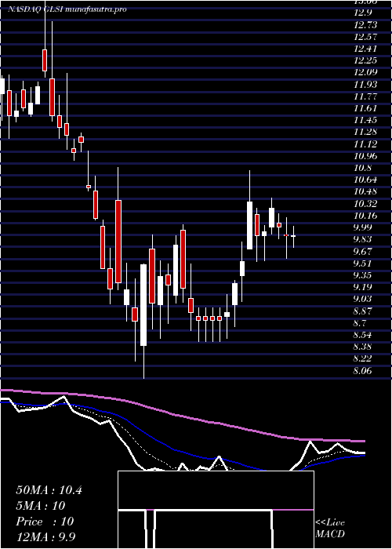Click the 12.09 price axis label
The image size is (392, 549).
[x=365, y=72]
